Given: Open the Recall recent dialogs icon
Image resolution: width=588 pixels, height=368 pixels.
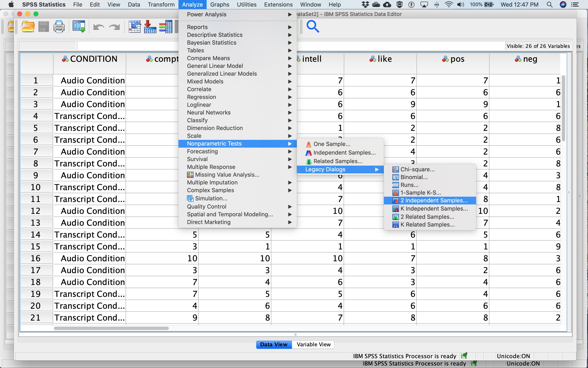Looking at the screenshot, I should [79, 27].
